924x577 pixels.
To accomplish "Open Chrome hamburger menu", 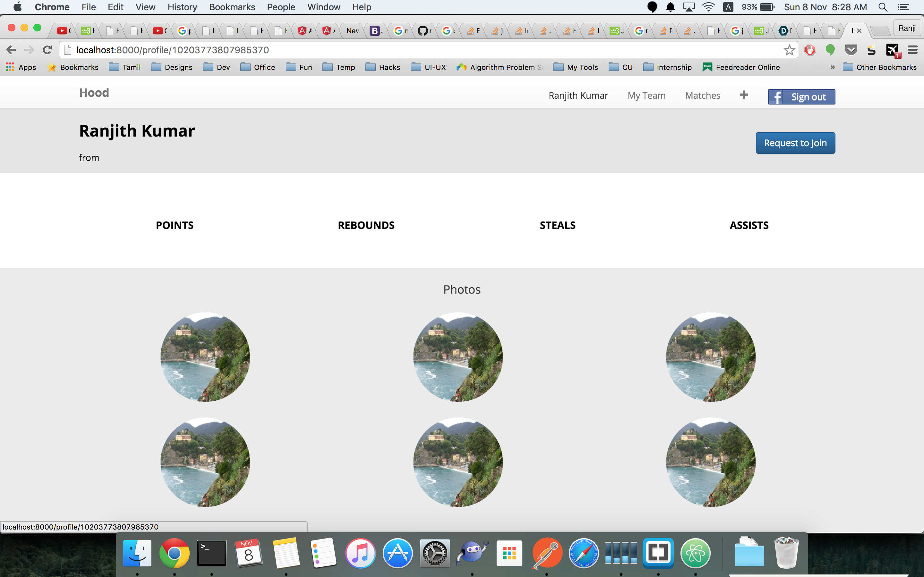I will (912, 50).
